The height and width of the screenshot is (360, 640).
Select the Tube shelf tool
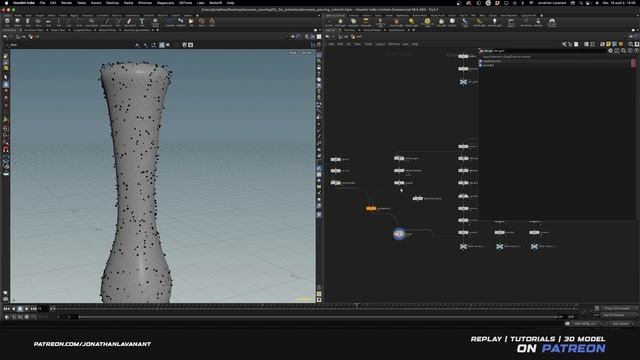click(28, 22)
